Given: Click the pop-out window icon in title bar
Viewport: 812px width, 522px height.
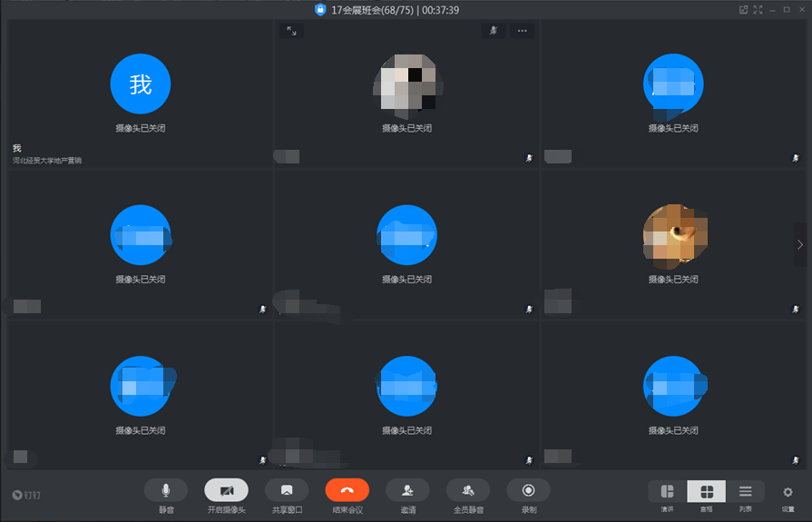Looking at the screenshot, I should click(x=743, y=10).
